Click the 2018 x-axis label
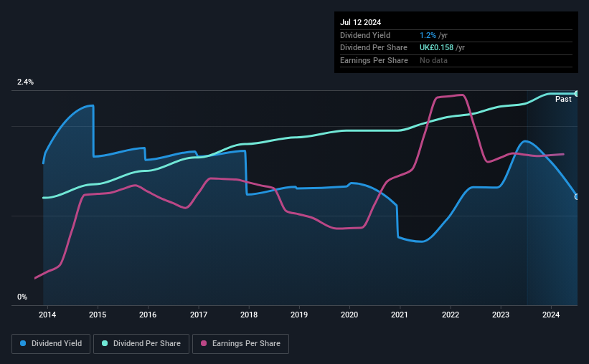 [249, 315]
